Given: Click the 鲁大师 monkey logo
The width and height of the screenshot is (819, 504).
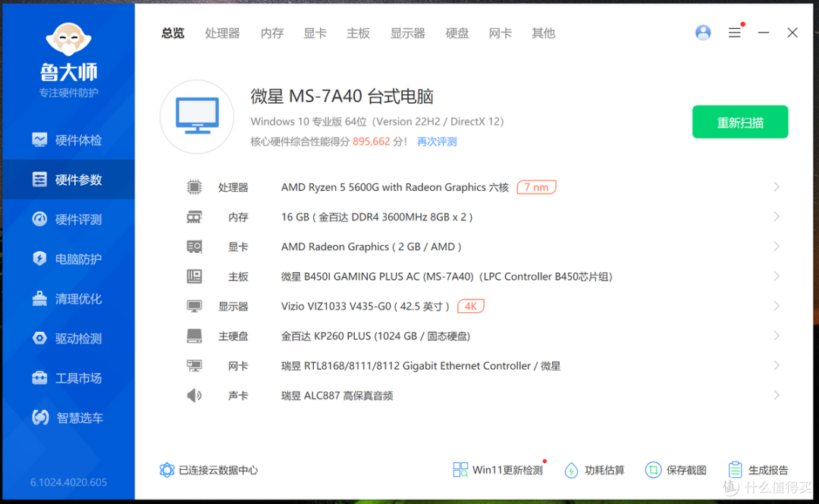Looking at the screenshot, I should coord(68,39).
